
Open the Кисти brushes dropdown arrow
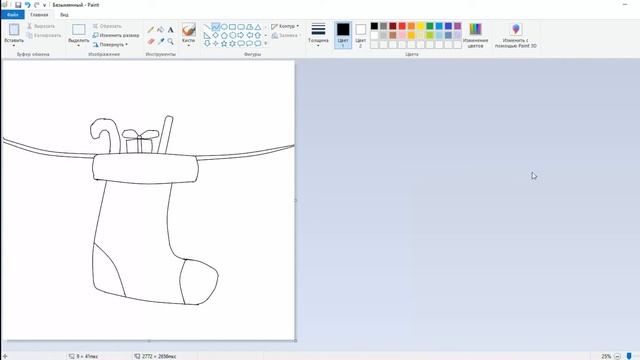click(x=189, y=45)
